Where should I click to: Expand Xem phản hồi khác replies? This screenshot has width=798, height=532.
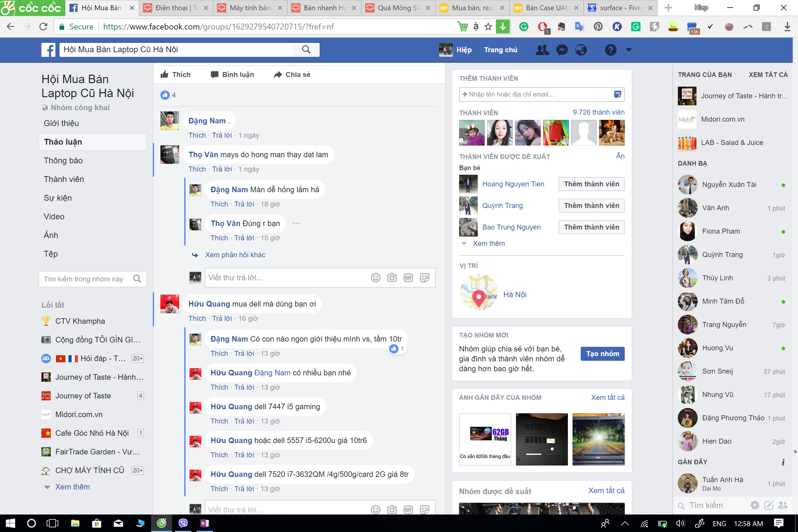(x=235, y=255)
